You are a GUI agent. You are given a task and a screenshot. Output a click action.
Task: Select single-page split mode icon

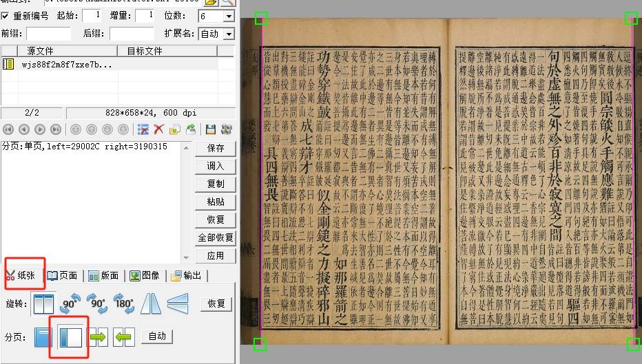coord(43,336)
